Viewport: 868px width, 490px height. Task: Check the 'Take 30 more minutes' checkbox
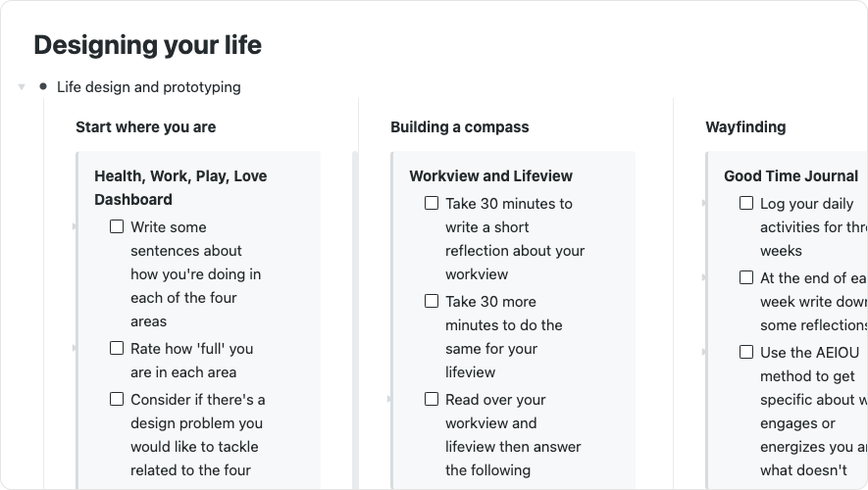(432, 301)
